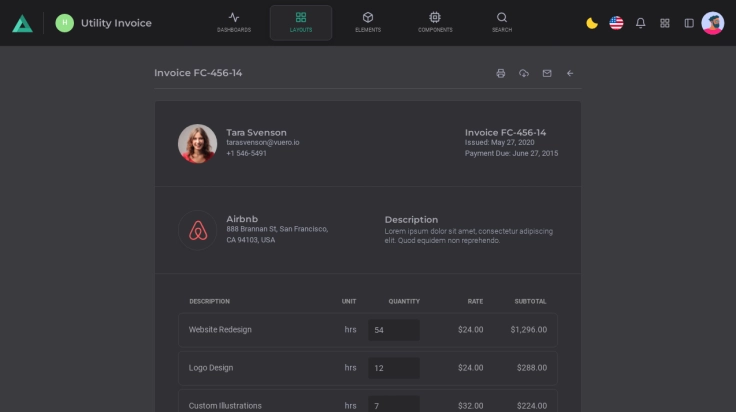Open the user profile avatar menu

click(x=713, y=23)
